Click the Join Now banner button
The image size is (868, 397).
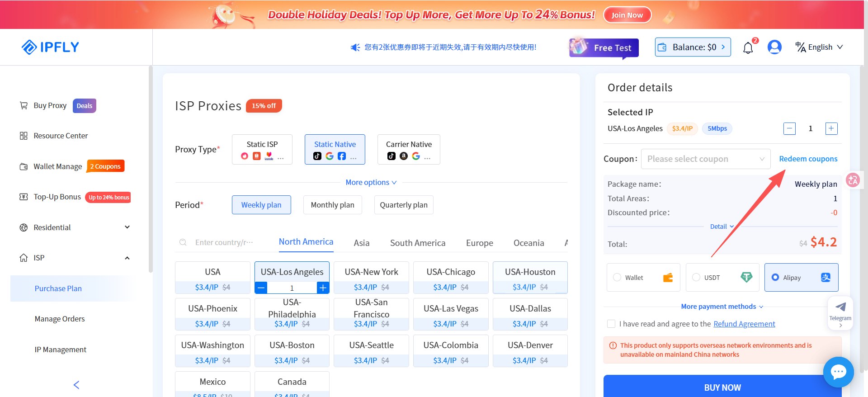(627, 15)
